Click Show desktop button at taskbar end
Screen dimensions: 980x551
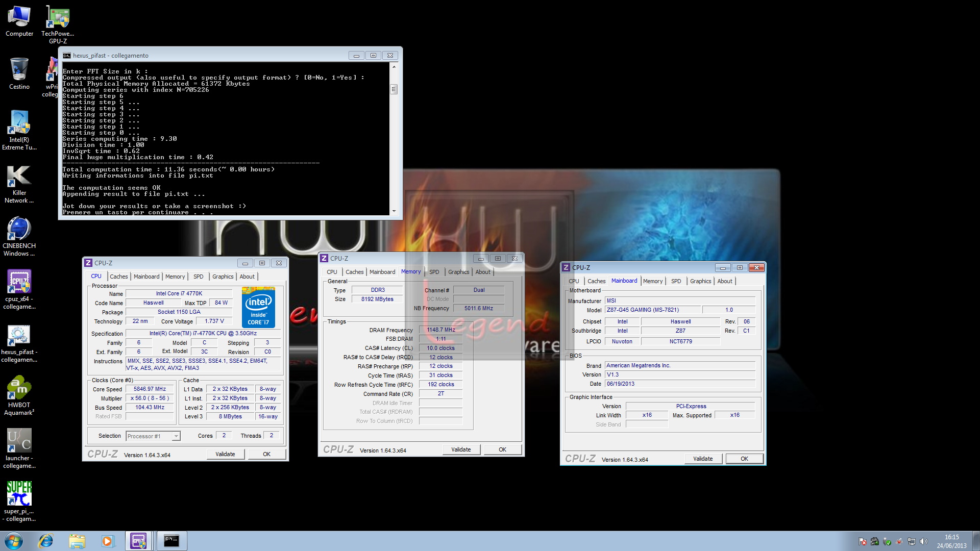coord(976,541)
